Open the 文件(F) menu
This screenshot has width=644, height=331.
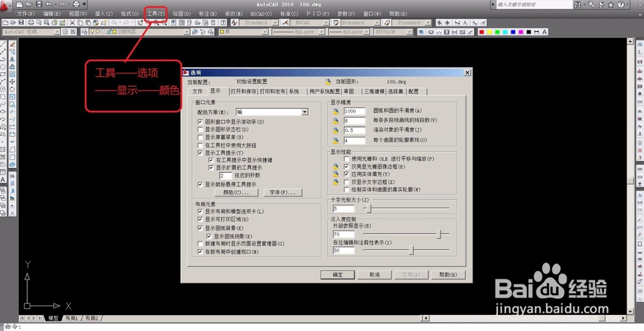pos(26,14)
